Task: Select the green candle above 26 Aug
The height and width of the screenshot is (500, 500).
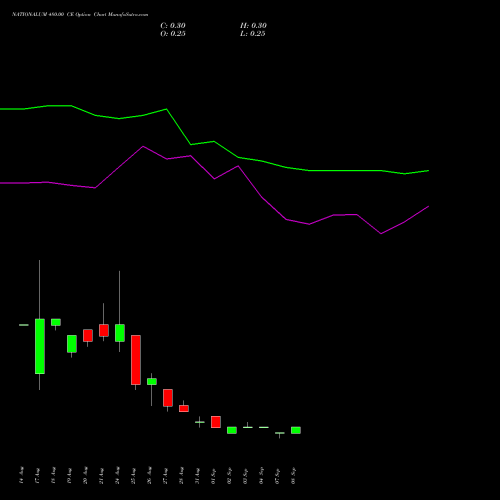Action: [152, 382]
